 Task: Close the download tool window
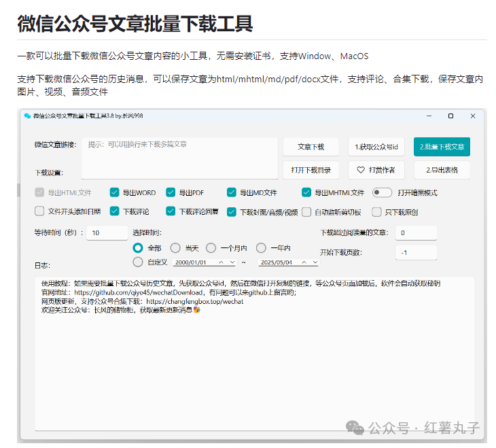[x=473, y=116]
